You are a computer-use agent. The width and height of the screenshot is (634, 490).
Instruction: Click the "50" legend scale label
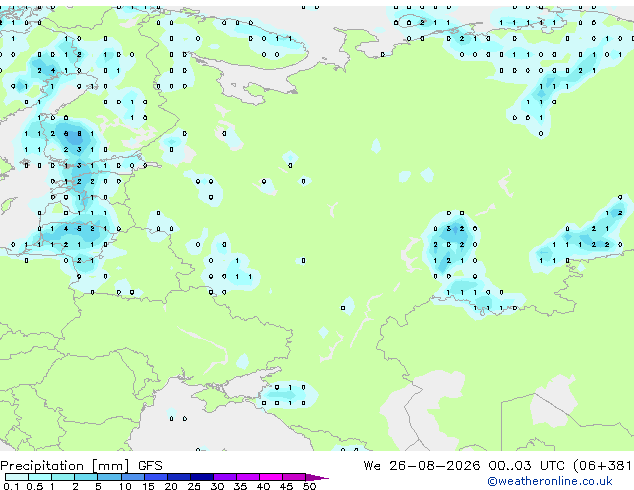tap(309, 486)
